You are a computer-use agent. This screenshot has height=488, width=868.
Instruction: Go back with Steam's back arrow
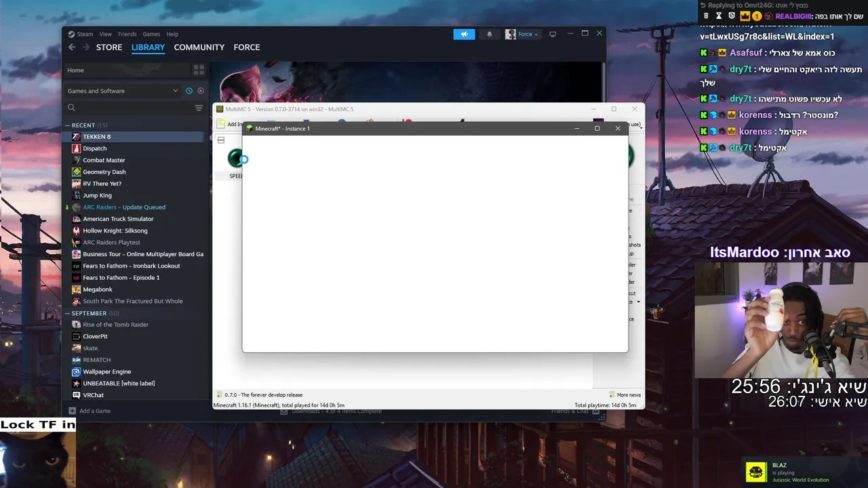point(72,47)
